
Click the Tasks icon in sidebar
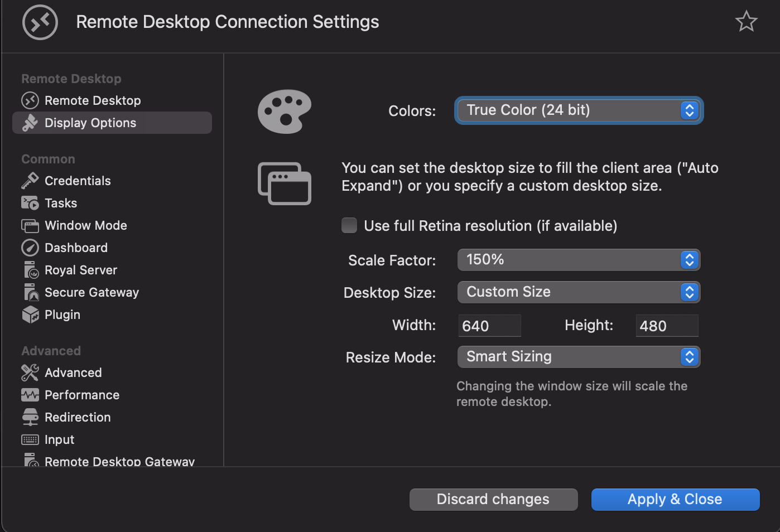[x=30, y=203]
